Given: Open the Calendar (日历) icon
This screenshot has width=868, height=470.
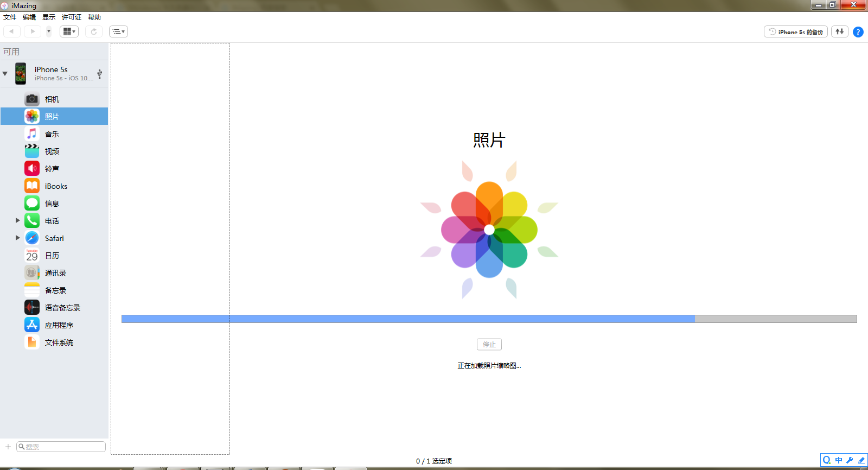Looking at the screenshot, I should [x=32, y=255].
